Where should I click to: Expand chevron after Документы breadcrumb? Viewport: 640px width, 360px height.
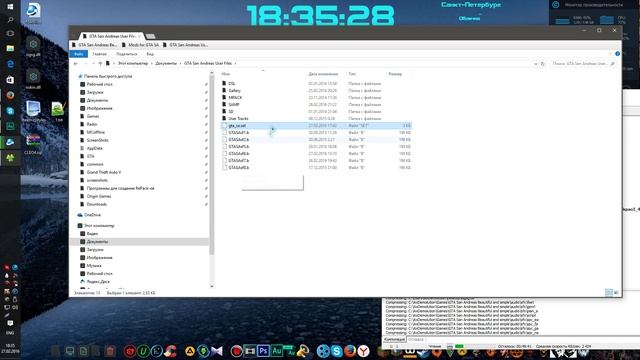pos(180,64)
